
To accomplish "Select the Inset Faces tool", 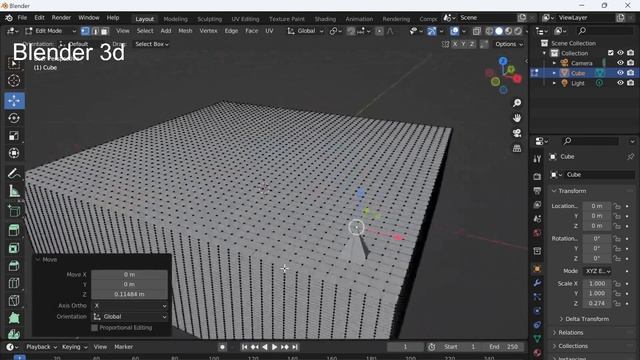I will 14,248.
